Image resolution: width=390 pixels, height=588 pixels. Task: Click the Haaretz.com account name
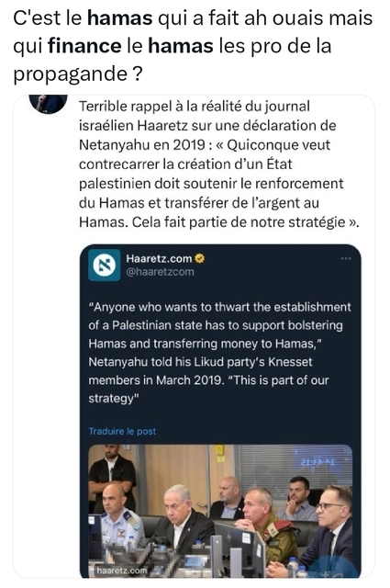tap(160, 258)
